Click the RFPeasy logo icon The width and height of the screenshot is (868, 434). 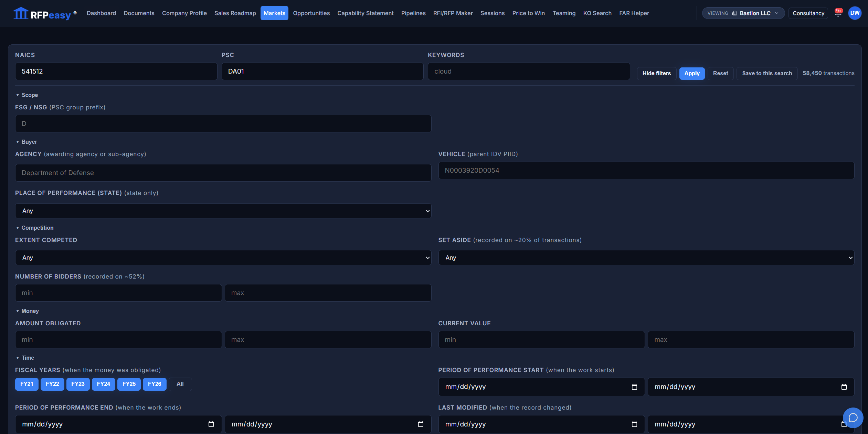21,13
